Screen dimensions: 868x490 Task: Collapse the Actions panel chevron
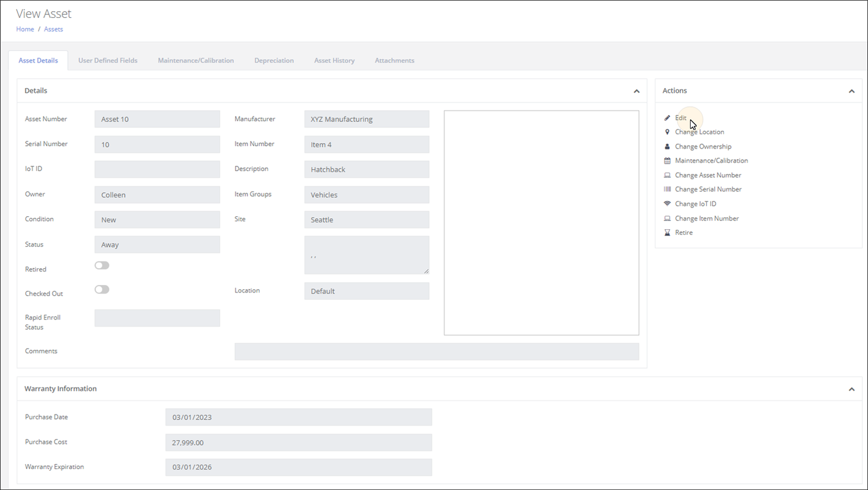pyautogui.click(x=851, y=91)
